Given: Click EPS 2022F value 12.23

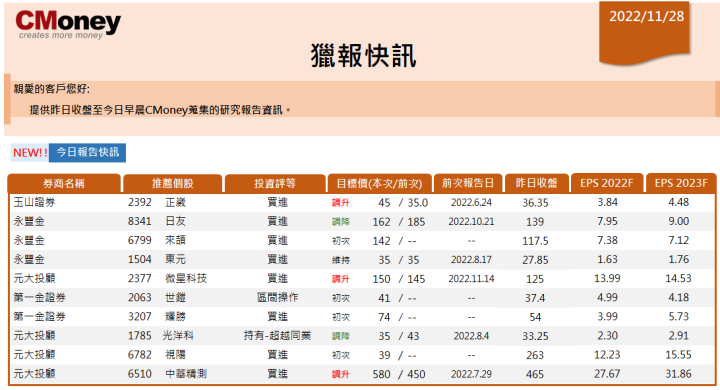Looking at the screenshot, I should click(x=607, y=355).
